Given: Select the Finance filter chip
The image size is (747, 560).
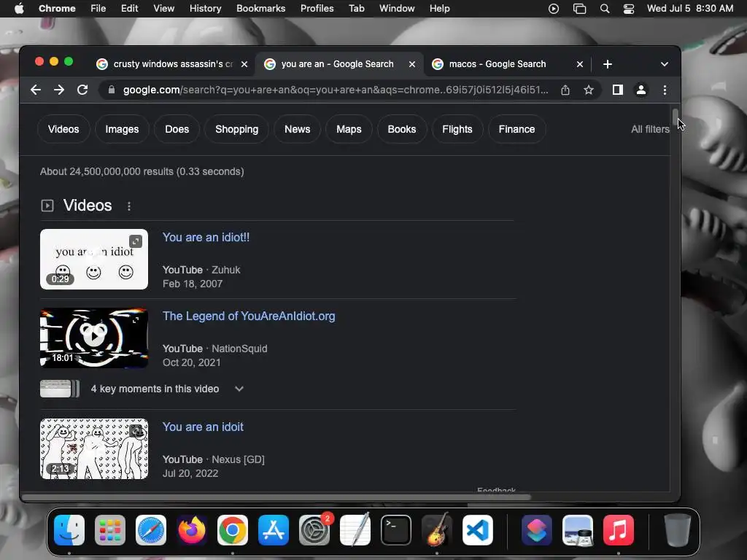Looking at the screenshot, I should click(x=517, y=129).
